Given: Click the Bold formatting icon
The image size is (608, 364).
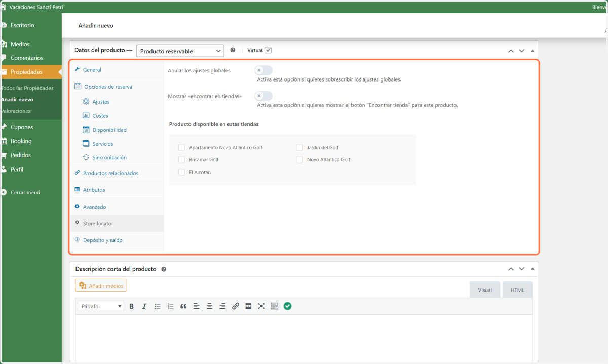Looking at the screenshot, I should (x=131, y=306).
